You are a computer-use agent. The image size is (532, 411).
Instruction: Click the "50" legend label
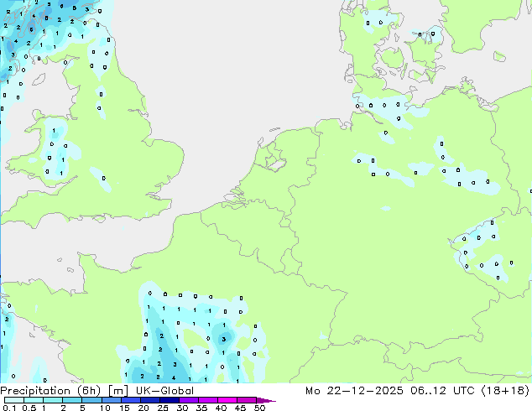[x=260, y=408]
